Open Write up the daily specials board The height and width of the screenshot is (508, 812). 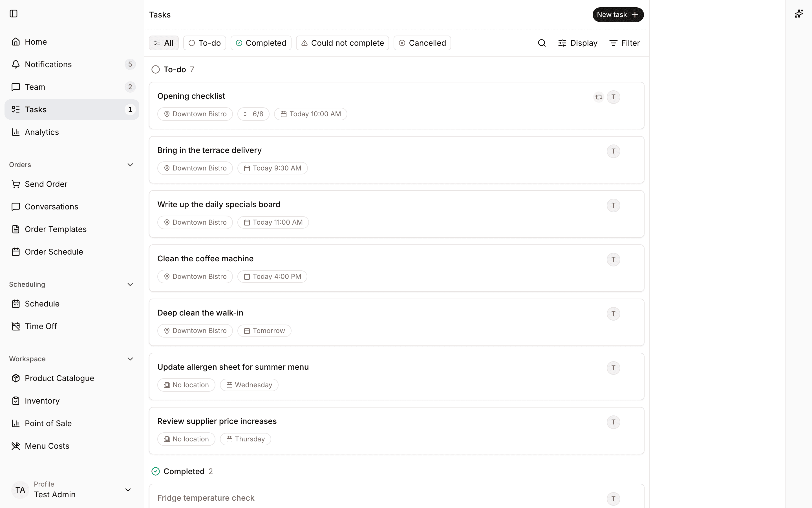click(396, 214)
